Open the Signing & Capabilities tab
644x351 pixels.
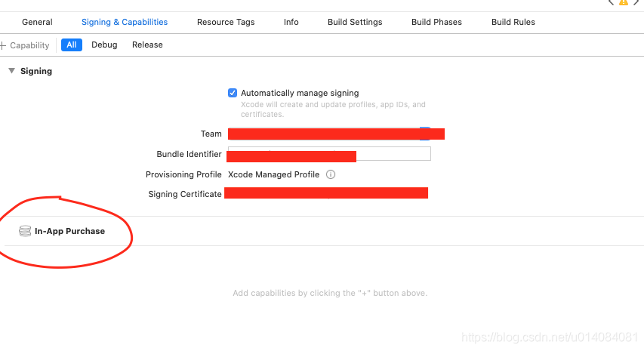coord(125,23)
